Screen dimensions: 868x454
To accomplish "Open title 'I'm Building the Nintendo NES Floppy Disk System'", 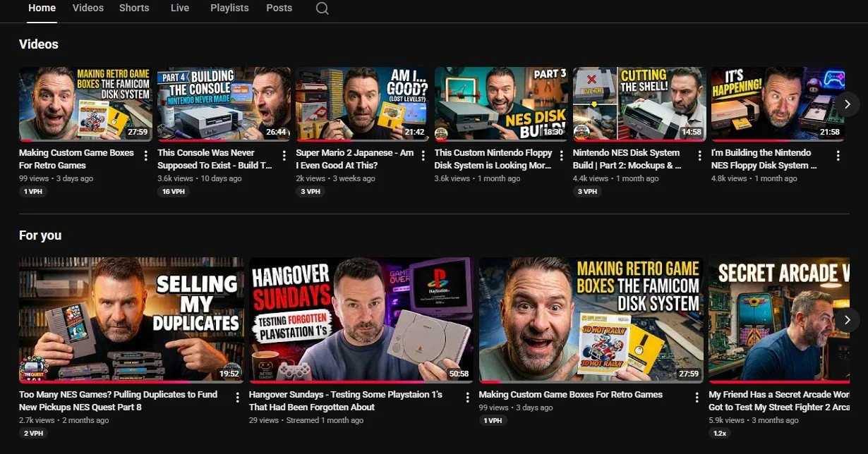I will click(764, 159).
